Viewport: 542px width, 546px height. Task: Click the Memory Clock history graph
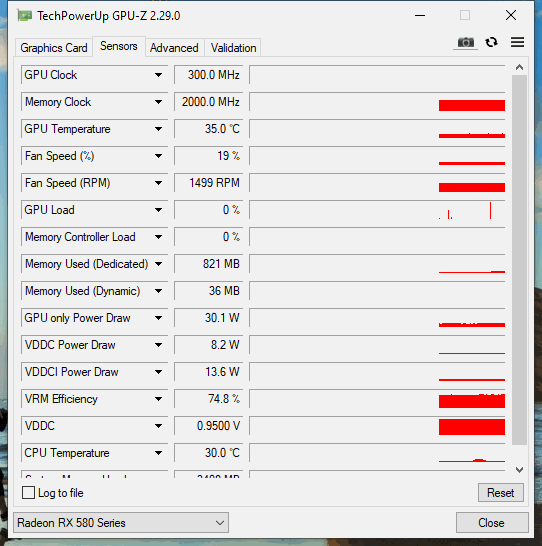point(377,102)
